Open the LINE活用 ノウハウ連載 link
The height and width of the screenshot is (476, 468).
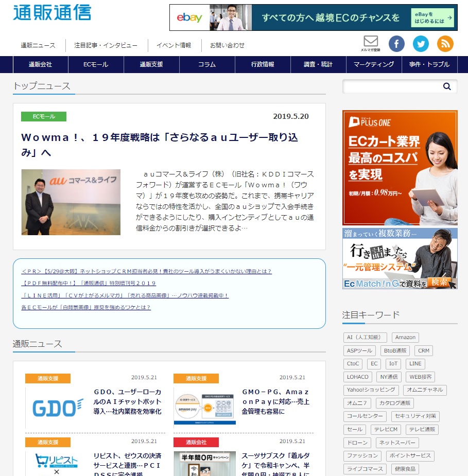(x=125, y=295)
